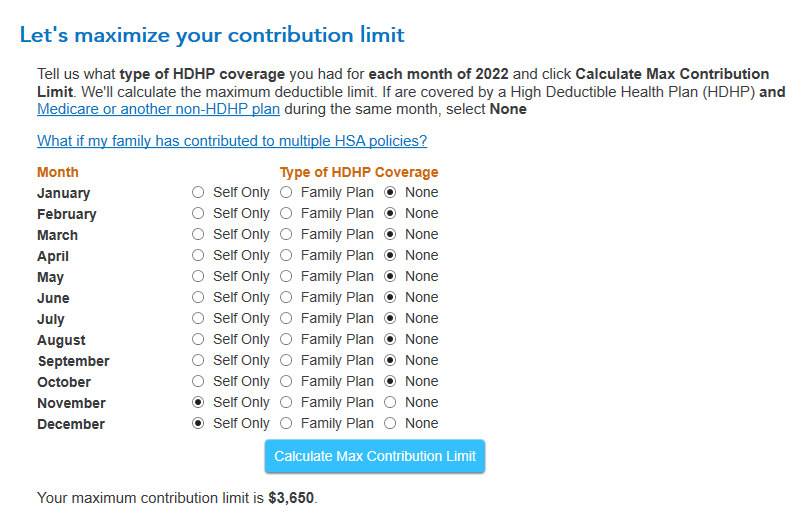Select None for March
The width and height of the screenshot is (802, 524).
tap(390, 234)
